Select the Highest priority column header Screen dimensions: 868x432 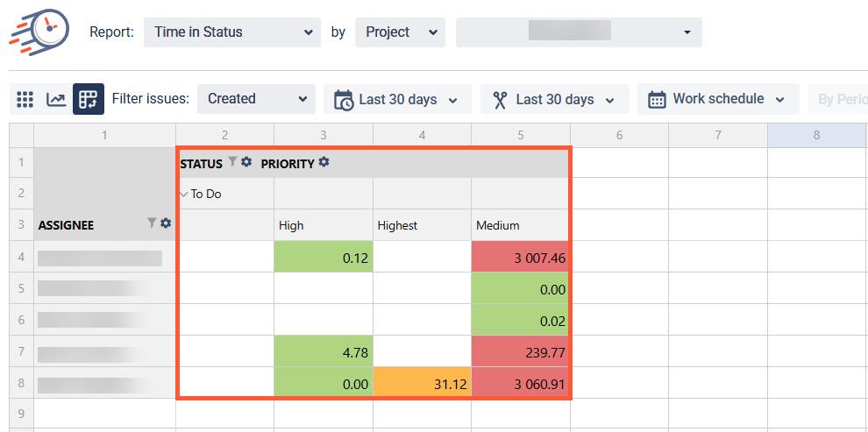(422, 225)
